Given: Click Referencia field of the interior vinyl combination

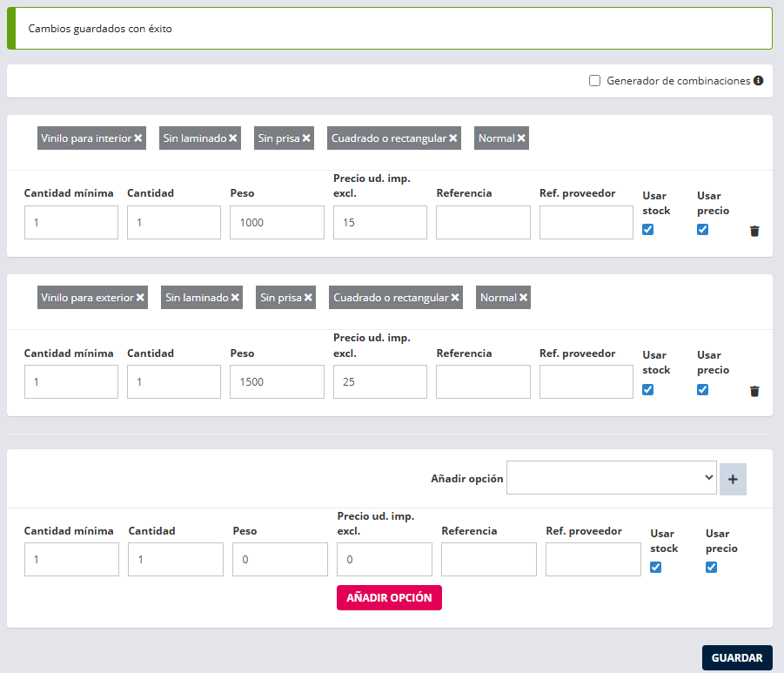Looking at the screenshot, I should point(483,223).
